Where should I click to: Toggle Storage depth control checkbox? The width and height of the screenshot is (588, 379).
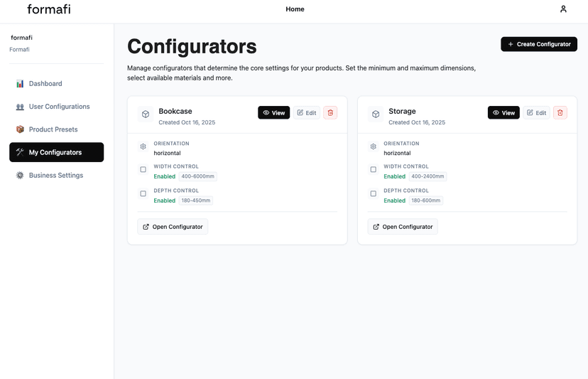click(x=374, y=193)
